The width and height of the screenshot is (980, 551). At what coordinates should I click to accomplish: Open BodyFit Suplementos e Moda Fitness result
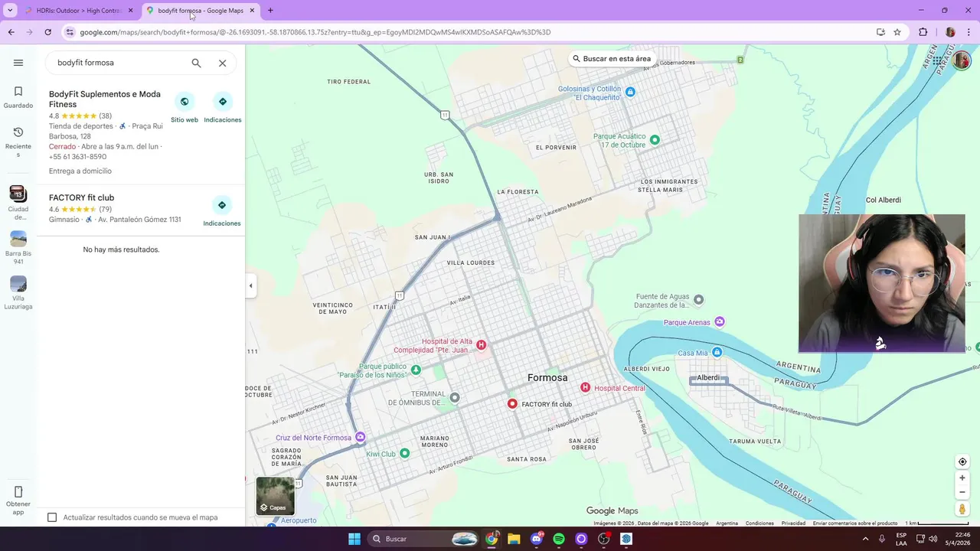tap(105, 99)
